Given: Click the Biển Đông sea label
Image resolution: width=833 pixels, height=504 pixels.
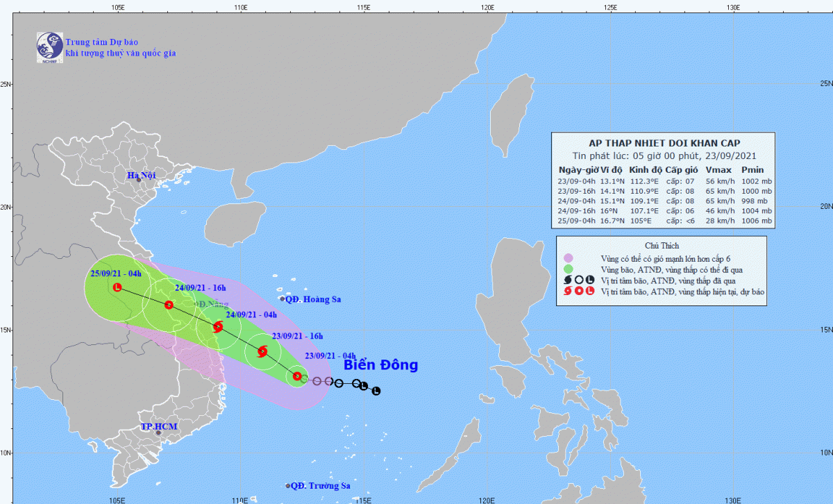Looking at the screenshot, I should (x=381, y=365).
